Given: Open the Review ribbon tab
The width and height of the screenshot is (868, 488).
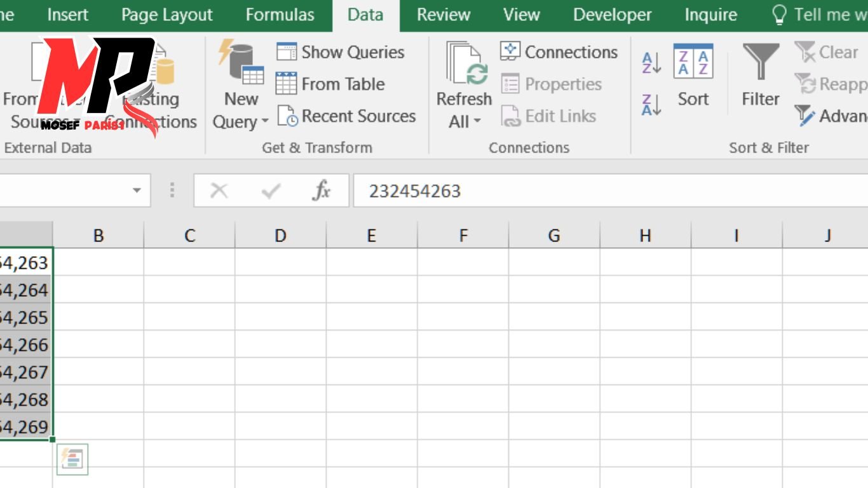Looking at the screenshot, I should coord(443,15).
